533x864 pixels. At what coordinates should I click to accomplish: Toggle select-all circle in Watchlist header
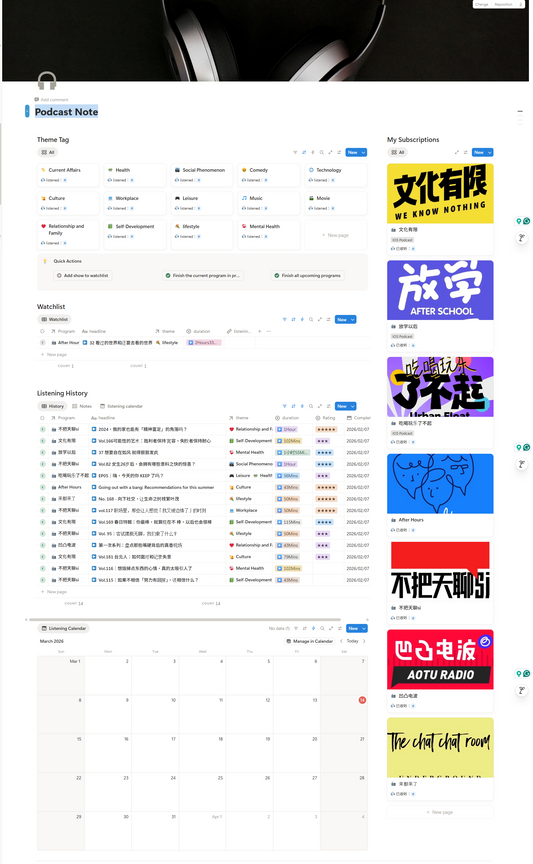(x=42, y=331)
